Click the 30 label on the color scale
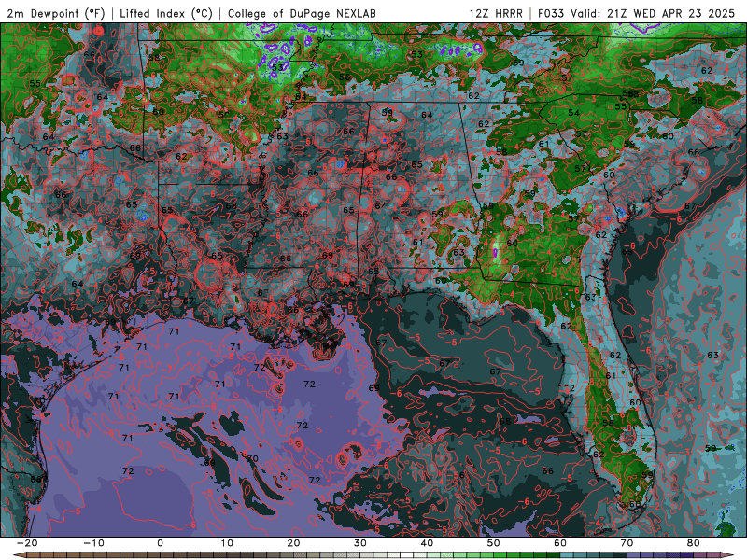Viewport: 747px width, 560px height. pos(360,543)
